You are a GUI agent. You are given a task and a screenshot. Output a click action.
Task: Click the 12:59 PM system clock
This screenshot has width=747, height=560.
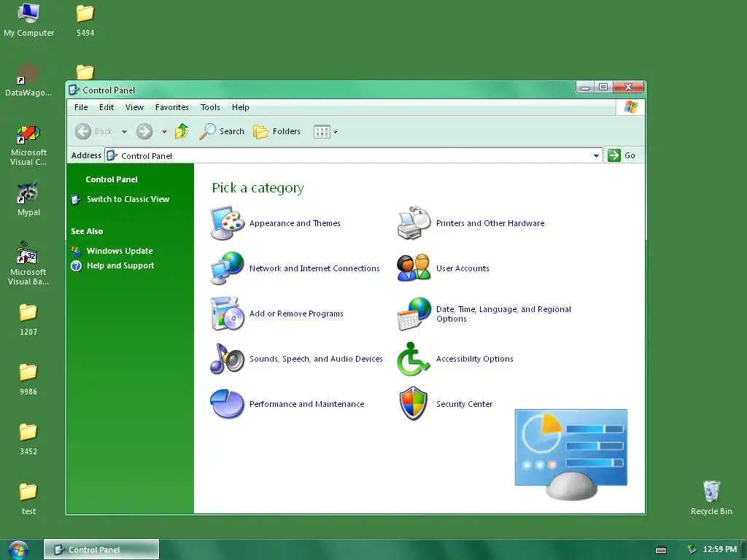(x=720, y=550)
